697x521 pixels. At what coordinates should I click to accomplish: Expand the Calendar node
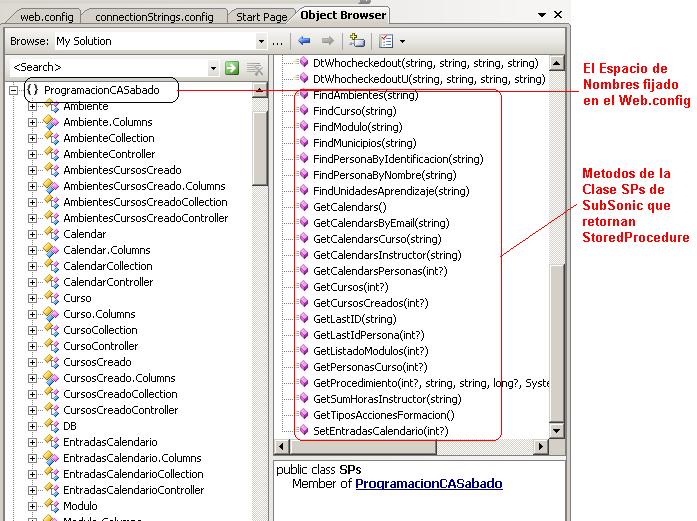click(32, 234)
